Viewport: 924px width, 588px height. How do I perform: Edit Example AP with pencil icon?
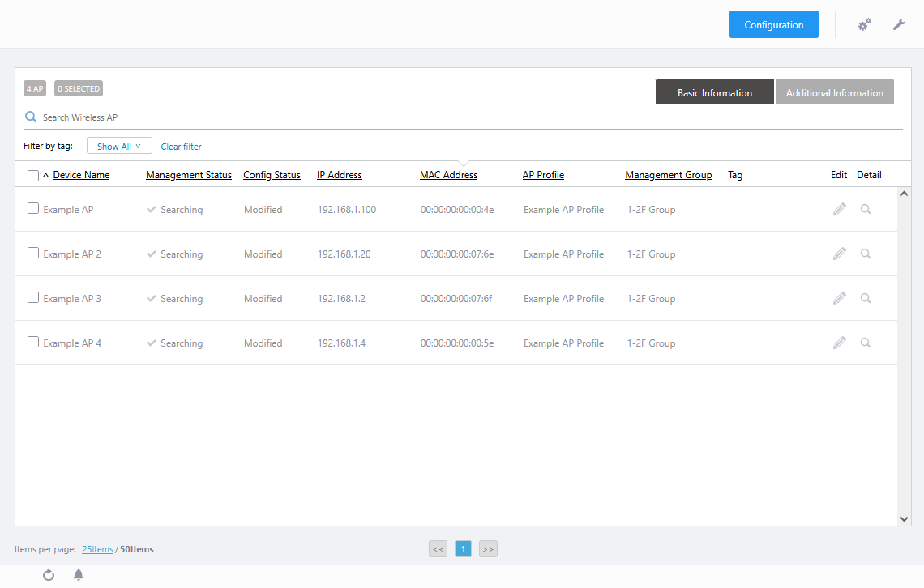tap(839, 209)
